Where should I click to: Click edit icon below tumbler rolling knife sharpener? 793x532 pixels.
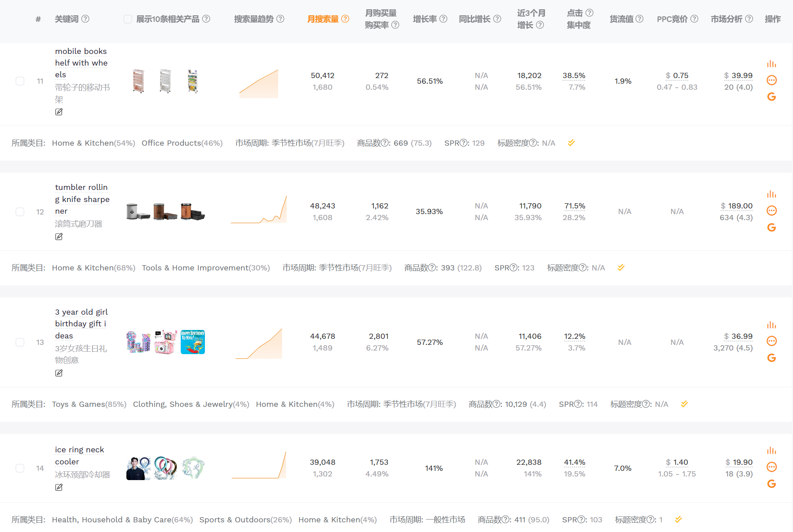(x=59, y=237)
